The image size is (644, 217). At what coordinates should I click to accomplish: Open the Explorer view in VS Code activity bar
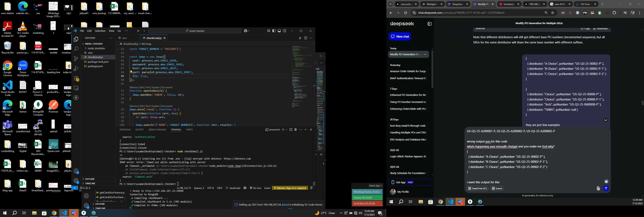click(x=76, y=39)
